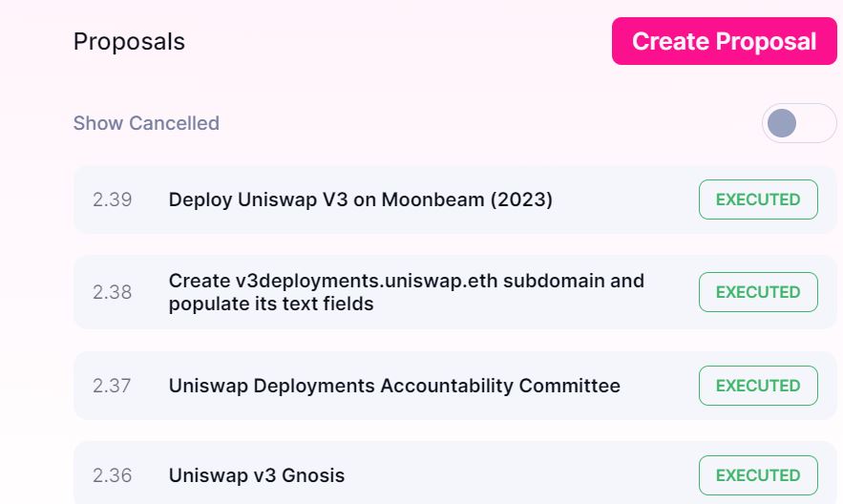Click the Show Cancelled label text

pos(146,123)
